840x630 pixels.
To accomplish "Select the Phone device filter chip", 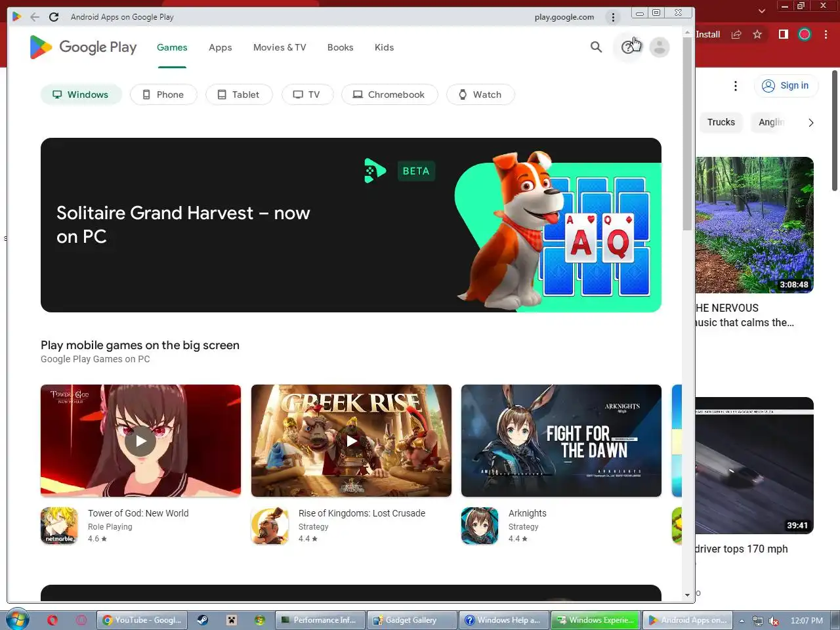I will [x=163, y=94].
